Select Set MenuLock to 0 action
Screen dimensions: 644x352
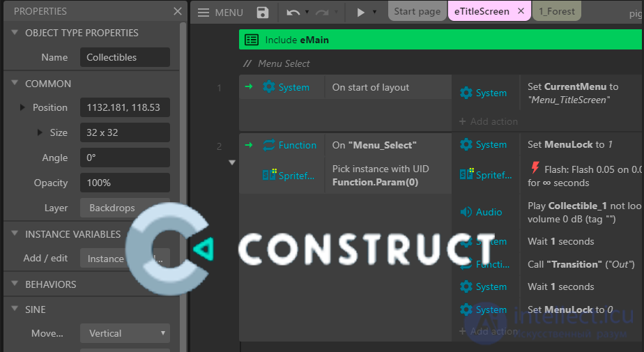coord(570,309)
